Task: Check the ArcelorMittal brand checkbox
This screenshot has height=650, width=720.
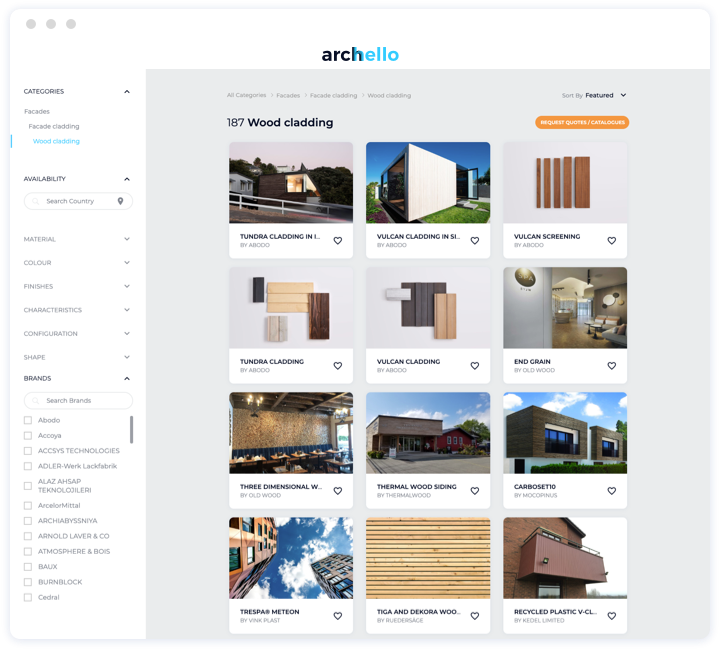Action: click(x=28, y=505)
